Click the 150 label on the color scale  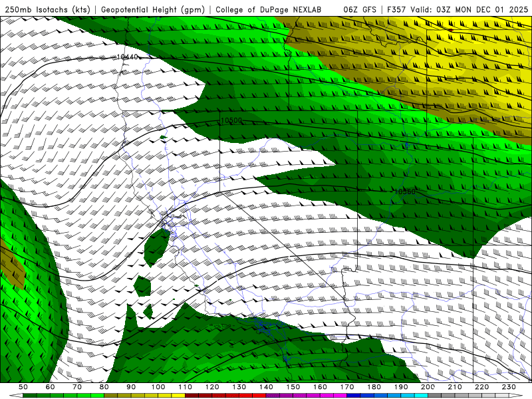[293, 387]
